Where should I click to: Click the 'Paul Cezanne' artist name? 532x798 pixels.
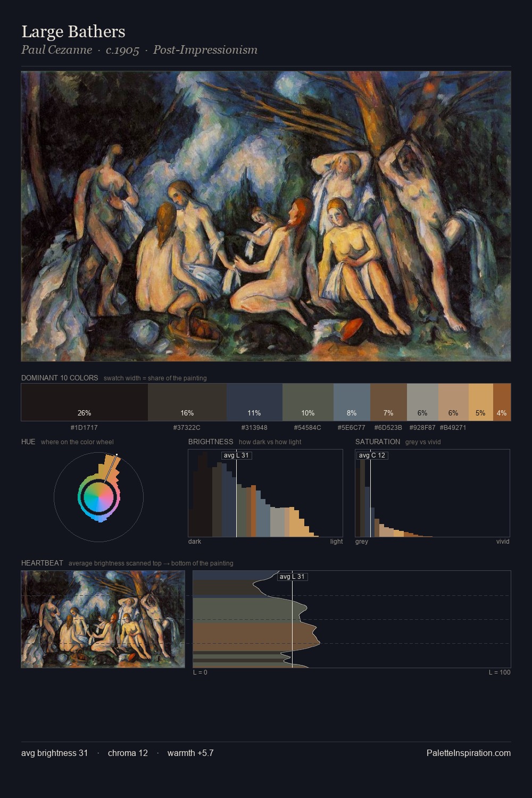point(56,50)
